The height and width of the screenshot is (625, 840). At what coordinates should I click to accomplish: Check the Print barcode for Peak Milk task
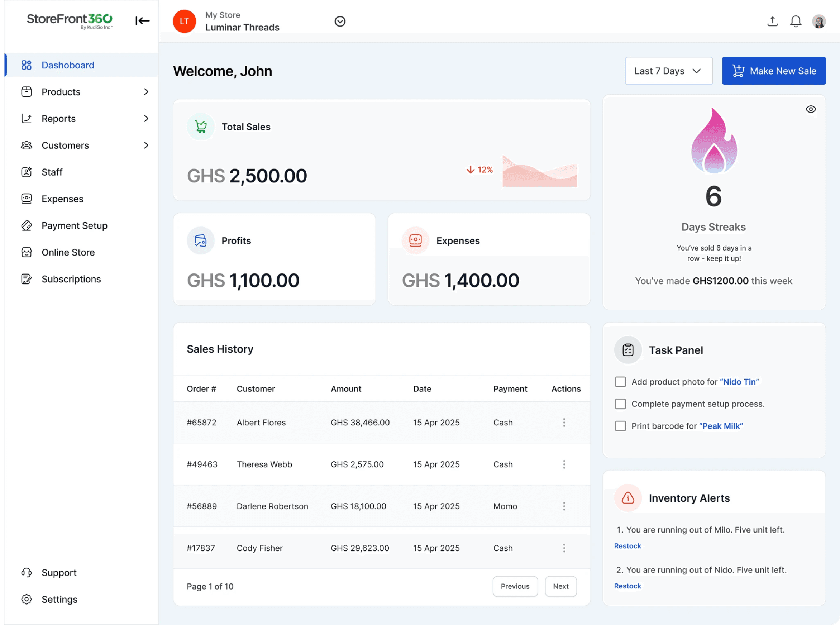620,426
